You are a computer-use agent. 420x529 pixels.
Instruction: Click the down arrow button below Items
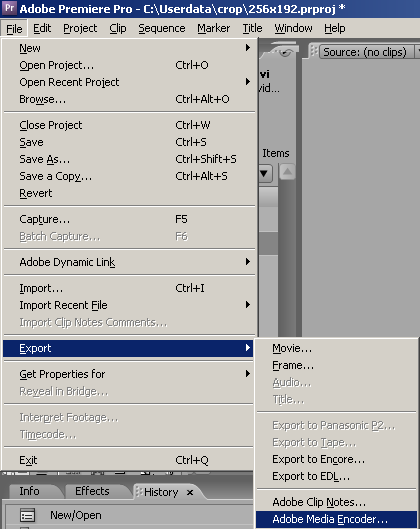pyautogui.click(x=265, y=173)
